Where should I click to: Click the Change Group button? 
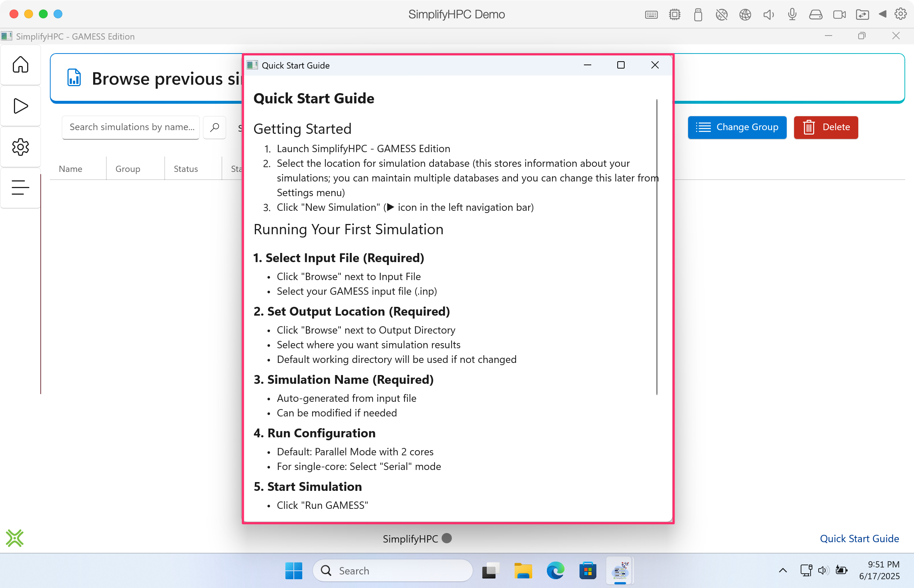[737, 127]
